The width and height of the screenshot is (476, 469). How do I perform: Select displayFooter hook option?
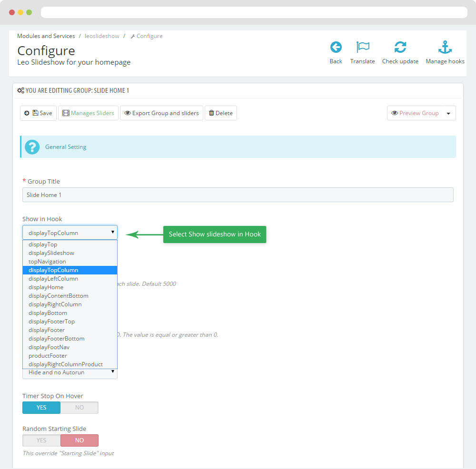pyautogui.click(x=47, y=330)
